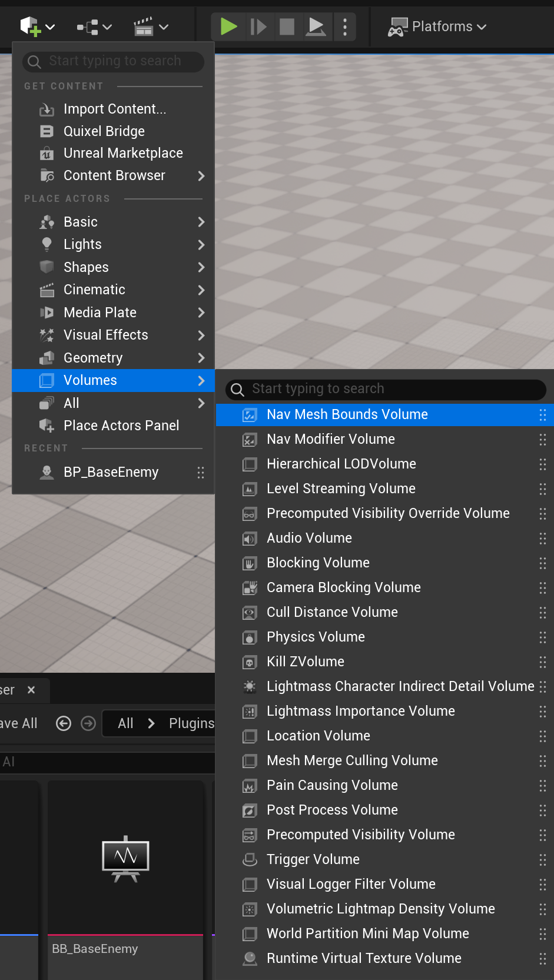
Task: Open the quick add content toolbar button
Action: [37, 26]
